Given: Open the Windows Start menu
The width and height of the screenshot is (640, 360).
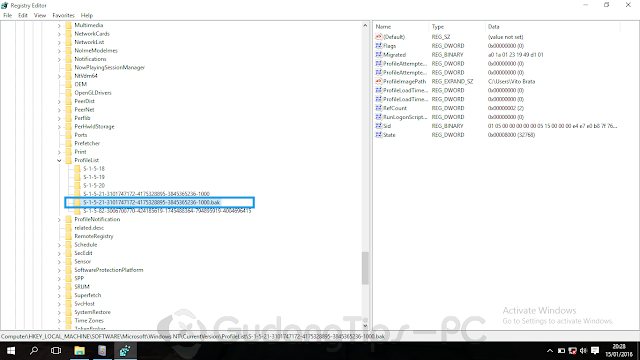Looking at the screenshot, I should coord(11,351).
